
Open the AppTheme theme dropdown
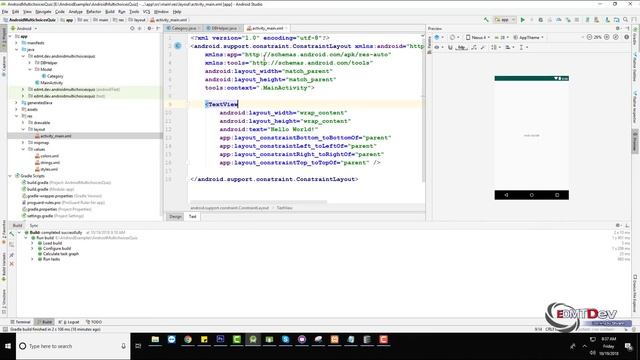tap(529, 37)
